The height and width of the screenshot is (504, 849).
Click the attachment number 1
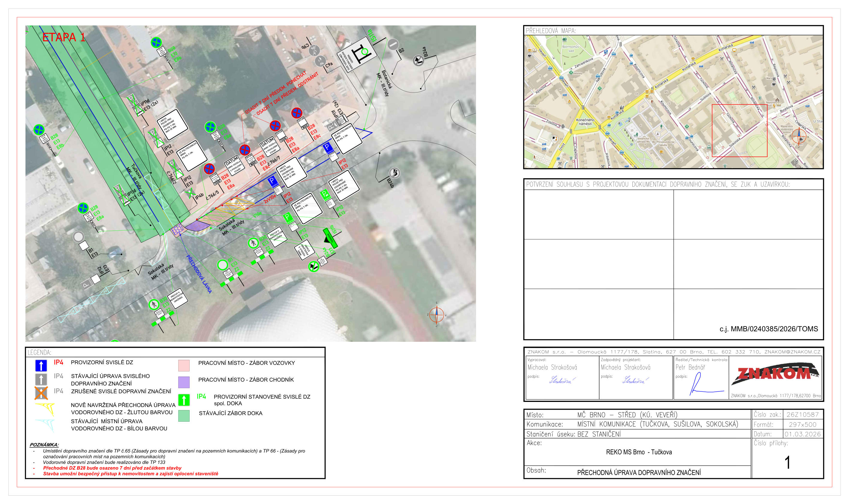[788, 463]
